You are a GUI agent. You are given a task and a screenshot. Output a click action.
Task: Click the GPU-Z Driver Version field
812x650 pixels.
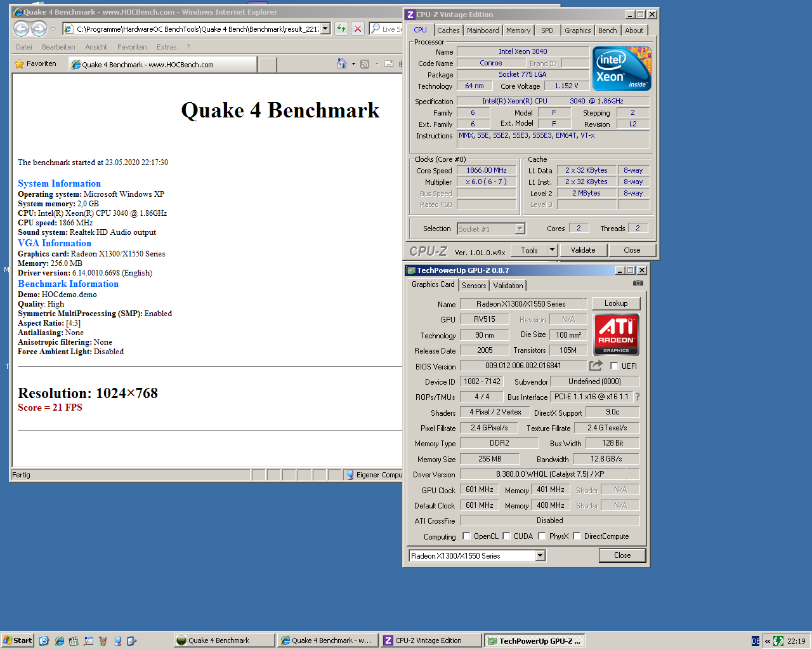coord(549,474)
